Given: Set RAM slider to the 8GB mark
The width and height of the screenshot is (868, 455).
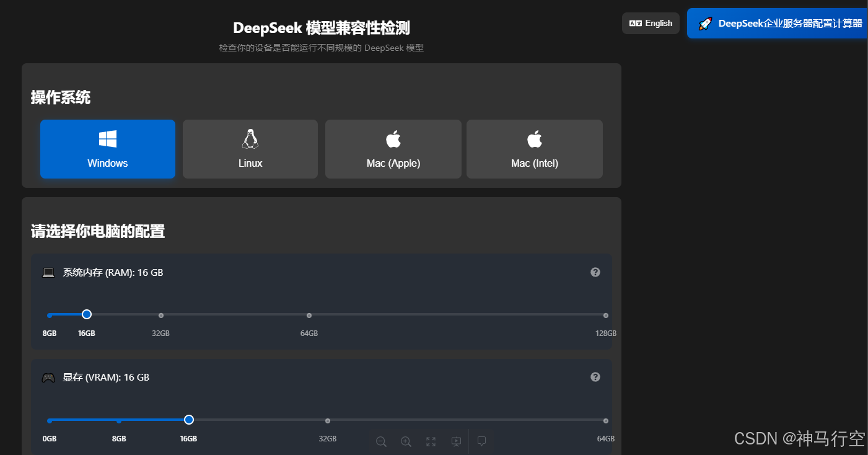Looking at the screenshot, I should (50, 316).
